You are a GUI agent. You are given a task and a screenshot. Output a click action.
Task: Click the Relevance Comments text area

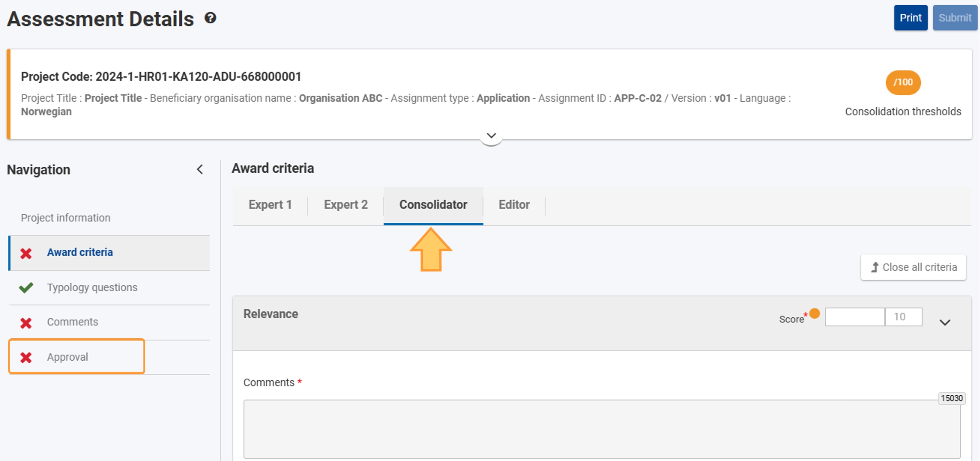click(602, 429)
